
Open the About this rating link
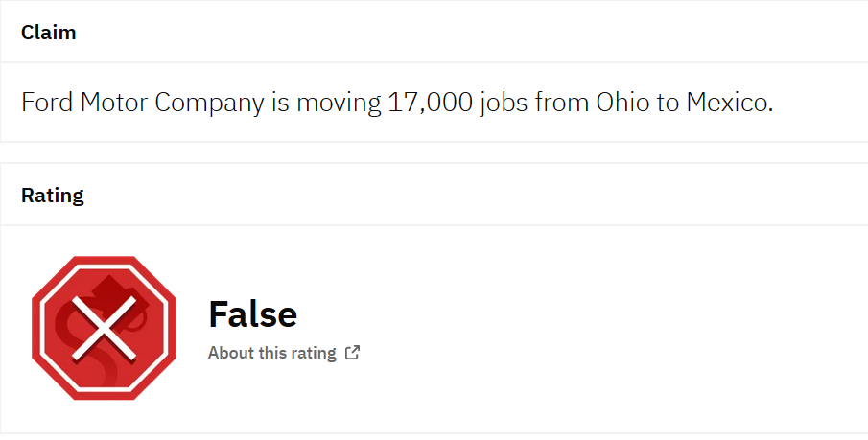(272, 353)
